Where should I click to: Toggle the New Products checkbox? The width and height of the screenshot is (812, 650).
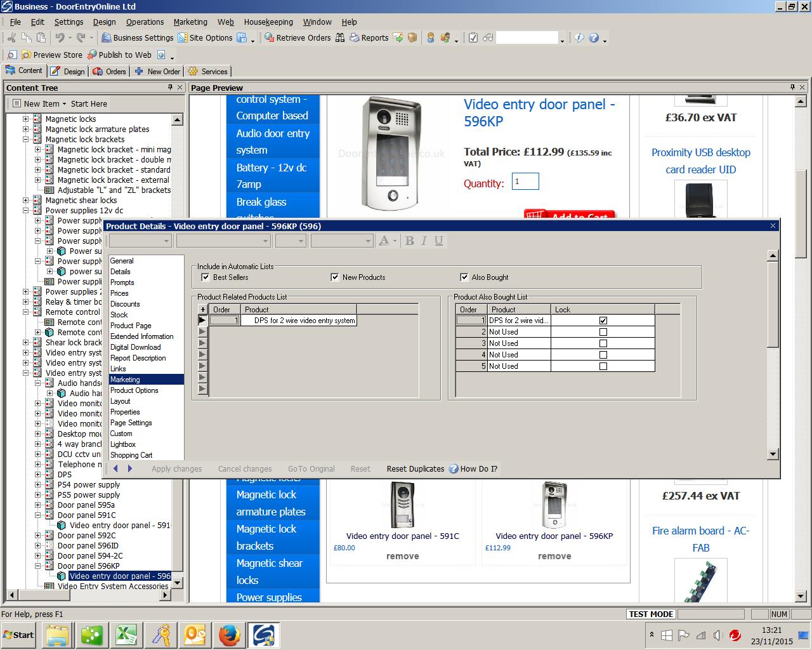click(x=335, y=277)
